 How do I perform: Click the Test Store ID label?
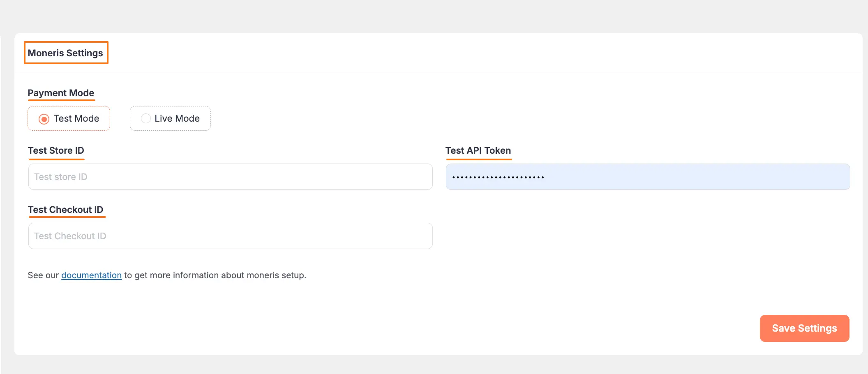[56, 150]
